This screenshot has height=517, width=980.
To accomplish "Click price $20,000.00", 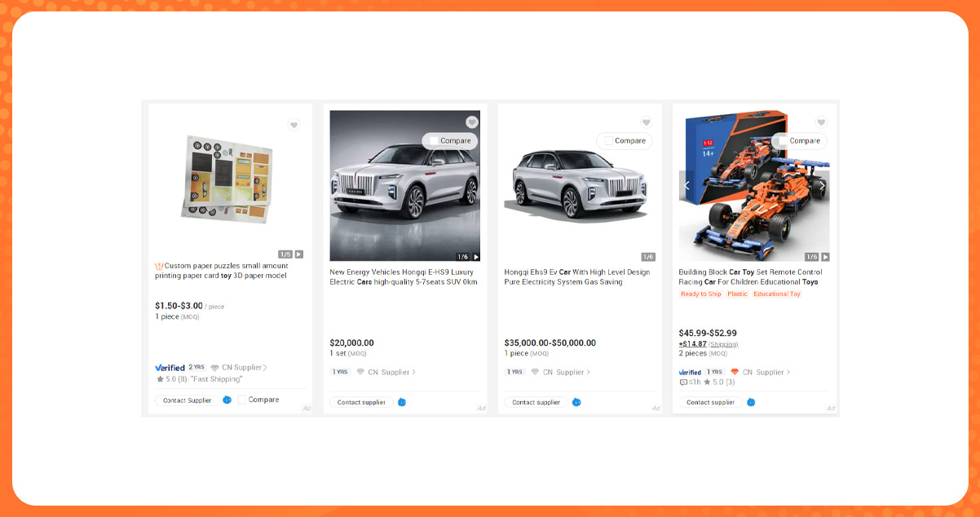I will (x=351, y=342).
